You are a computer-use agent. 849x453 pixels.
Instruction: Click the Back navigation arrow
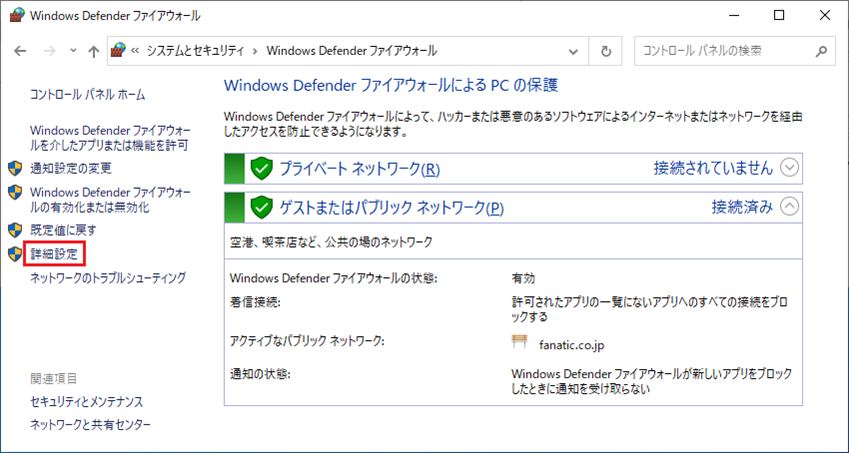[x=20, y=51]
